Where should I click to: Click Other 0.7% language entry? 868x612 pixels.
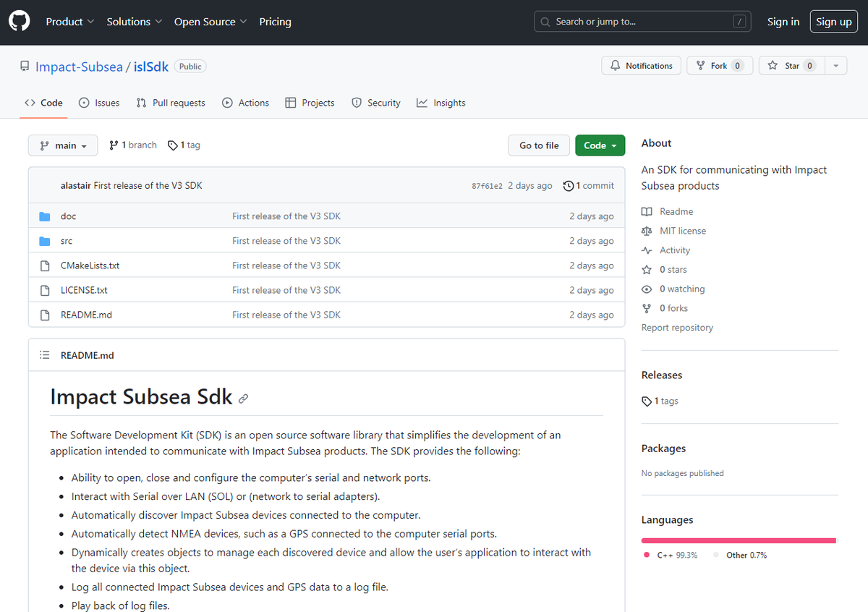739,555
